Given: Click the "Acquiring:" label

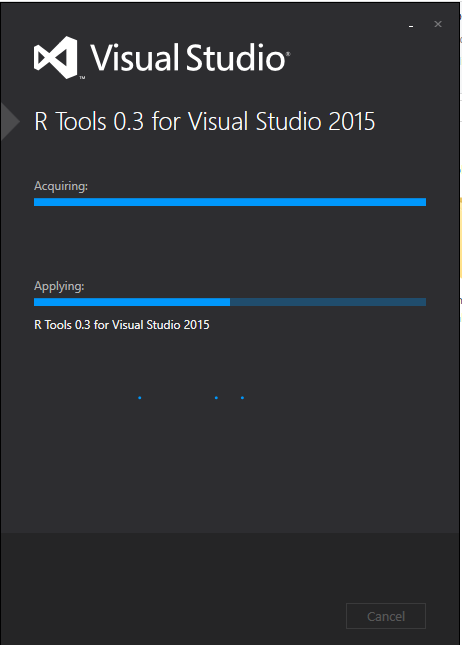Looking at the screenshot, I should click(61, 186).
